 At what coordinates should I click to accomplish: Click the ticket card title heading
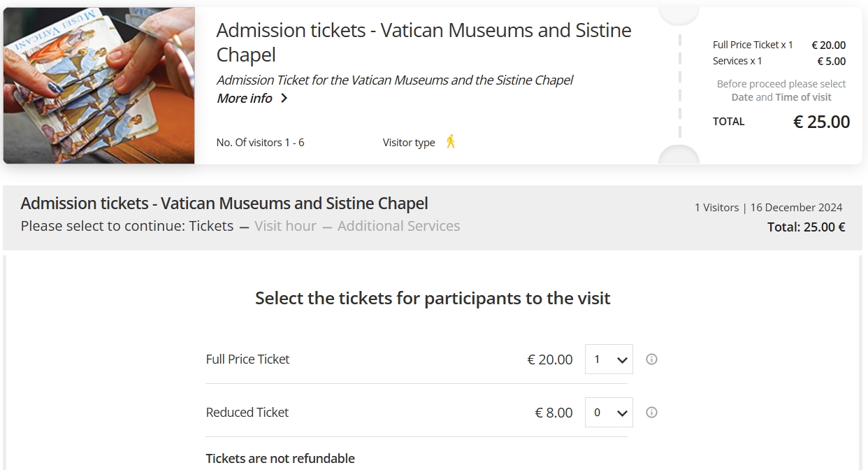(x=424, y=42)
